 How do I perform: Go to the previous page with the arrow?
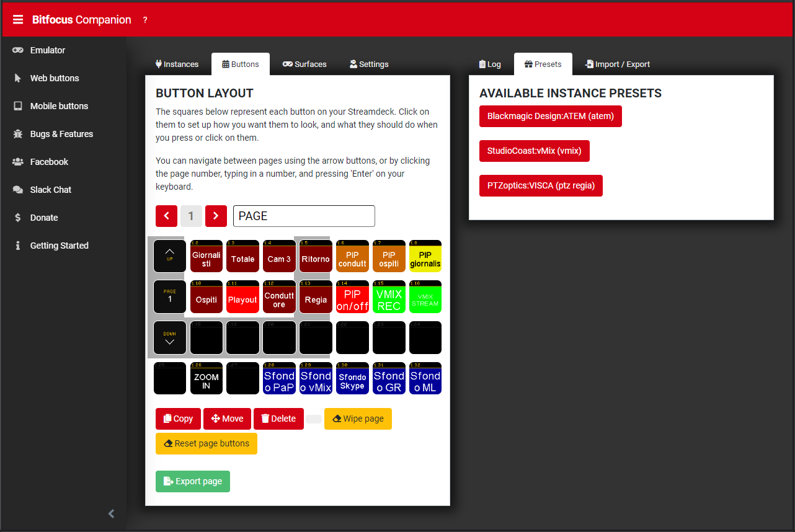166,216
